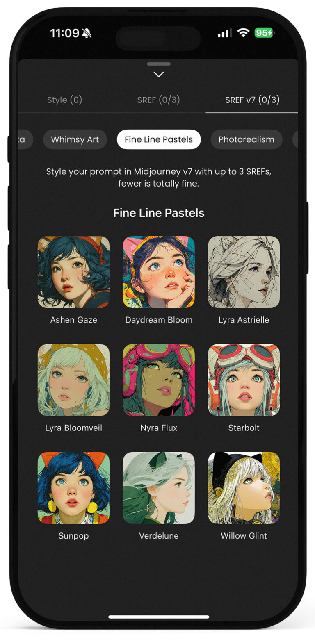The image size is (315, 644).
Task: Switch to the Style (0) tab
Action: (64, 100)
